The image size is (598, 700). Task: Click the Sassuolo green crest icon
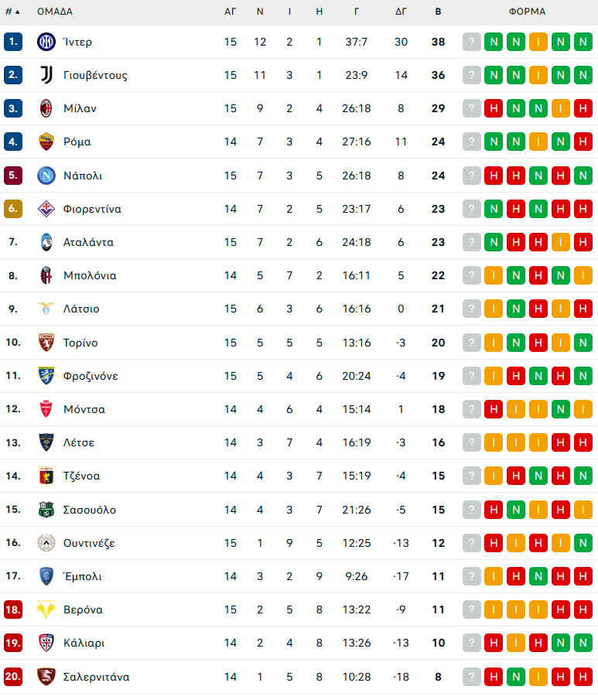[46, 510]
